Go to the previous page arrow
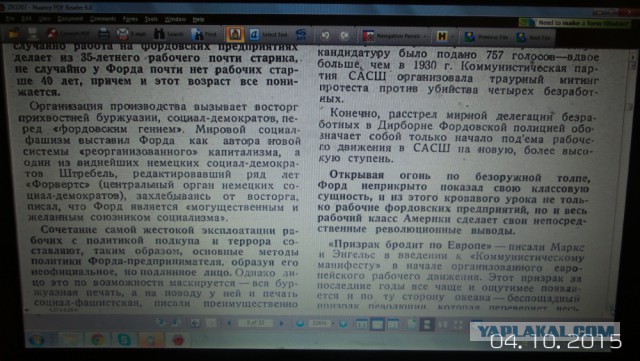The width and height of the screenshot is (640, 361). [229, 323]
